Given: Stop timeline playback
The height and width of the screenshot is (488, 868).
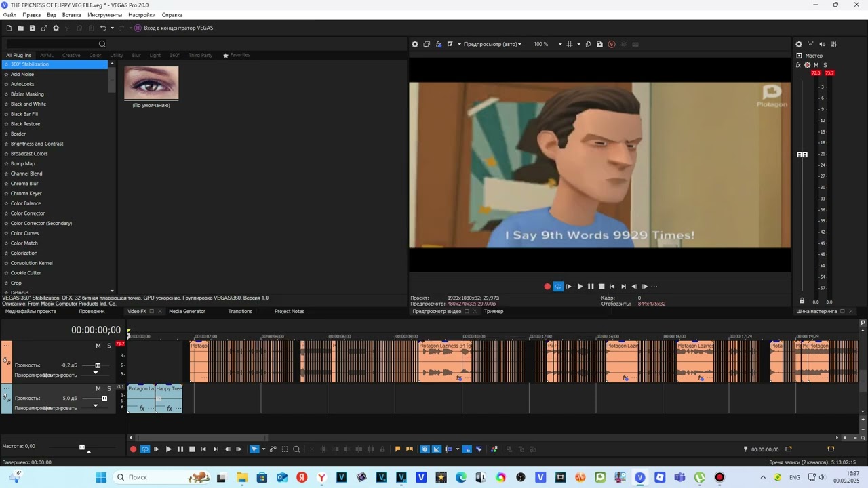Looking at the screenshot, I should pyautogui.click(x=192, y=449).
